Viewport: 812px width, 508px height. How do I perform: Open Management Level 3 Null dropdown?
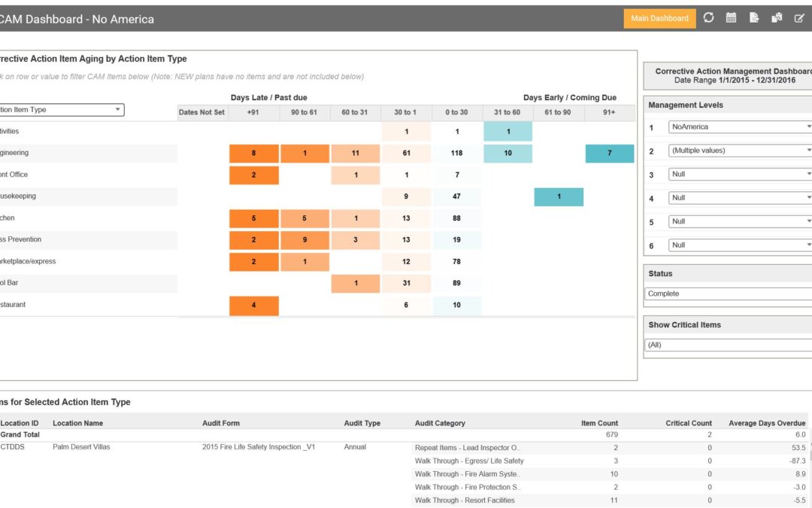click(x=740, y=174)
